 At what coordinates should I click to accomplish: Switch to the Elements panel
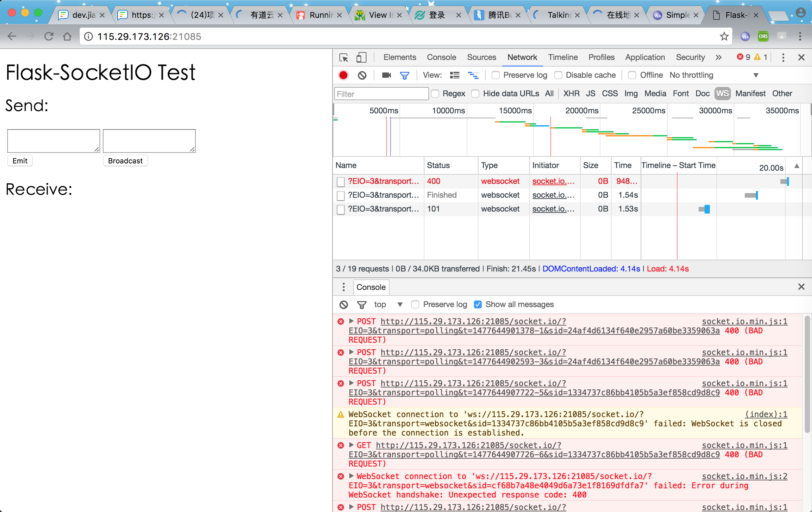(x=399, y=57)
